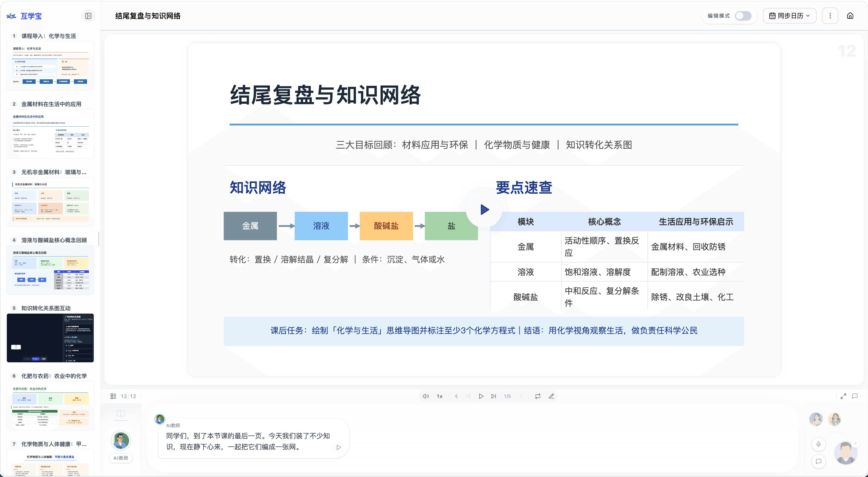Click the 溶液 box in knowledge network
This screenshot has width=868, height=477.
point(321,226)
